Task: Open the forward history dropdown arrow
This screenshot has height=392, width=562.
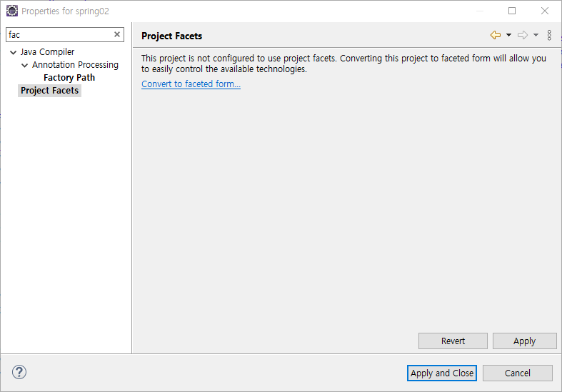Action: point(536,35)
